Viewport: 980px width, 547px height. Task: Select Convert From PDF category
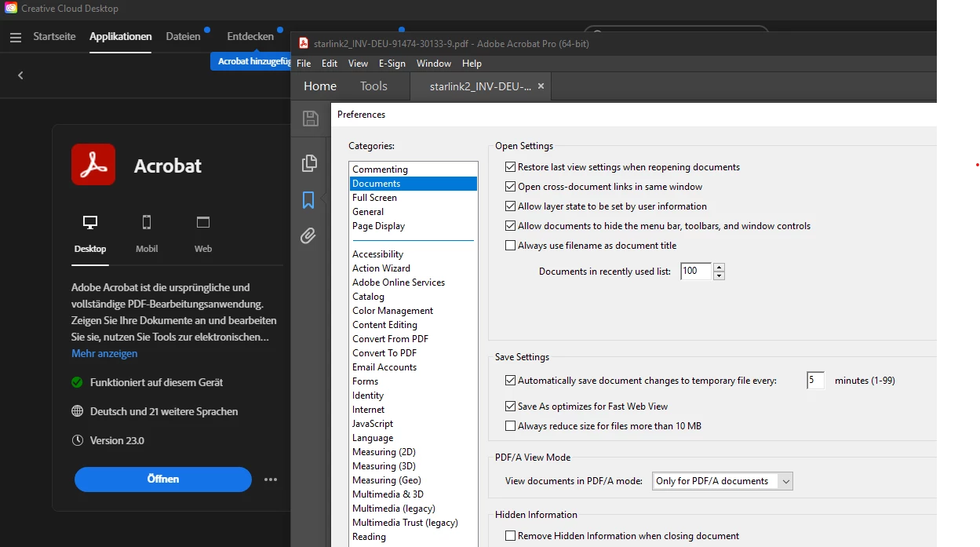click(x=413, y=339)
